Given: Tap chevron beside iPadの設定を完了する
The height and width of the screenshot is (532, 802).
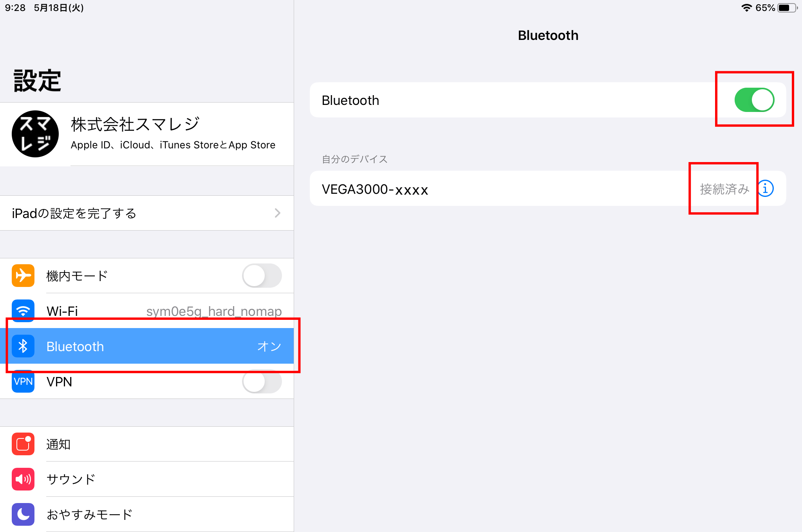Looking at the screenshot, I should [277, 213].
